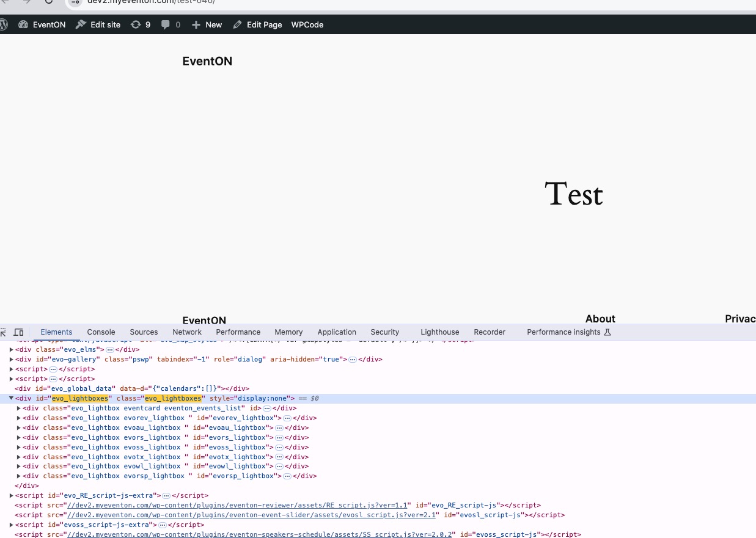Expand the evoss_script-js-extra script node
Viewport: 756px width, 538px height.
point(11,525)
